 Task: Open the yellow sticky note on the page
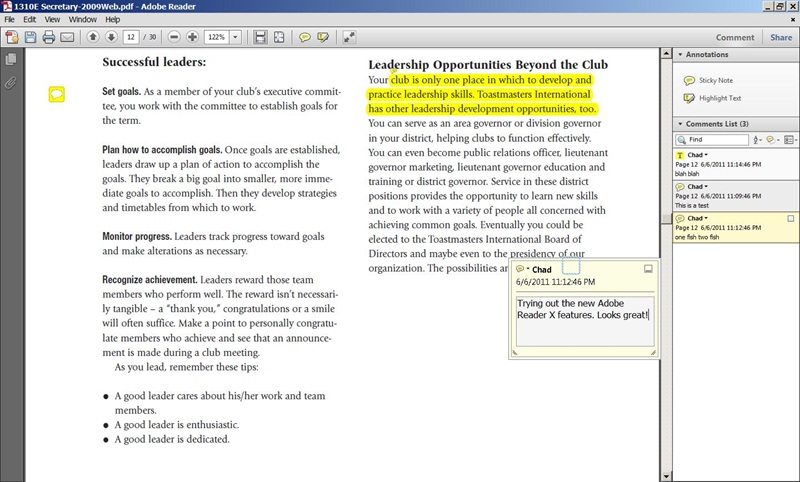(x=57, y=94)
